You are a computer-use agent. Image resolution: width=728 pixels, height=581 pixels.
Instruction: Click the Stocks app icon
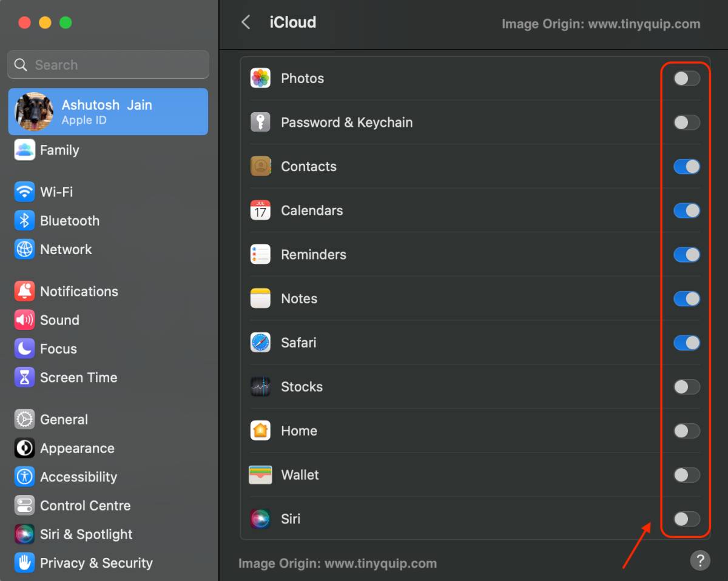(x=260, y=387)
